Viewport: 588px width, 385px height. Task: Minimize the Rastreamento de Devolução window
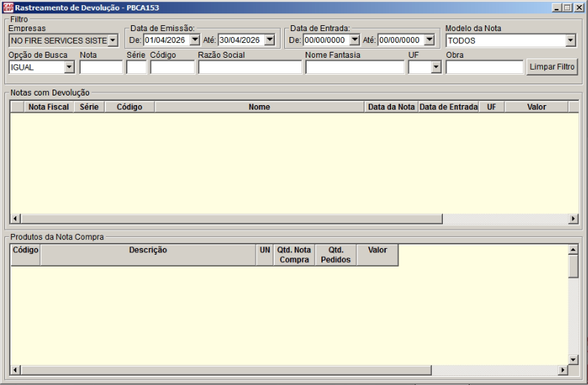pos(557,7)
